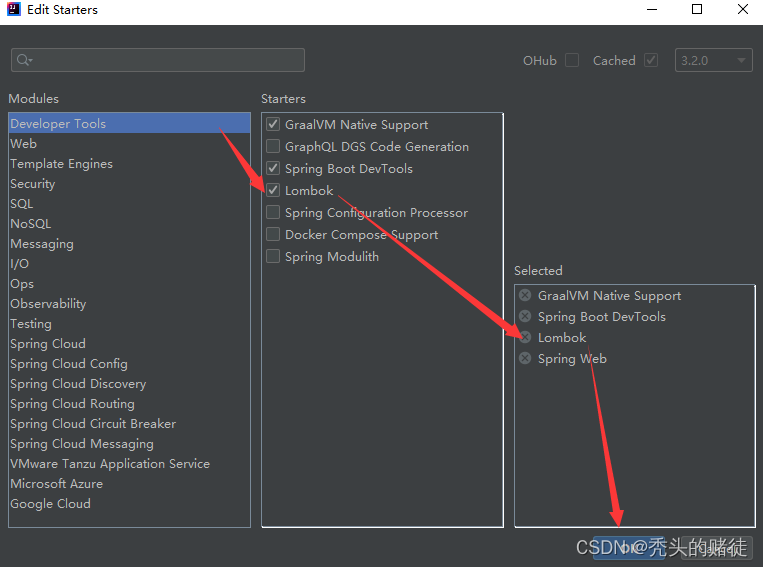
Task: Choose the plain Spring Cloud module row
Action: [129, 344]
